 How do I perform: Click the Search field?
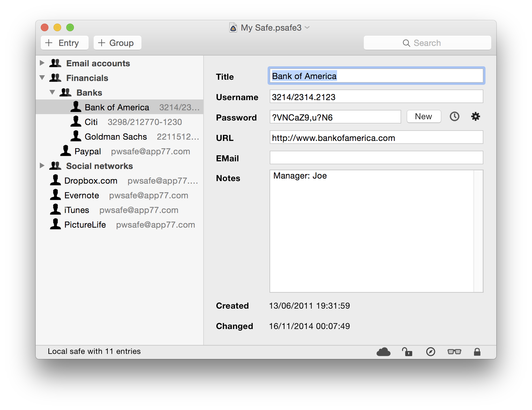click(427, 43)
